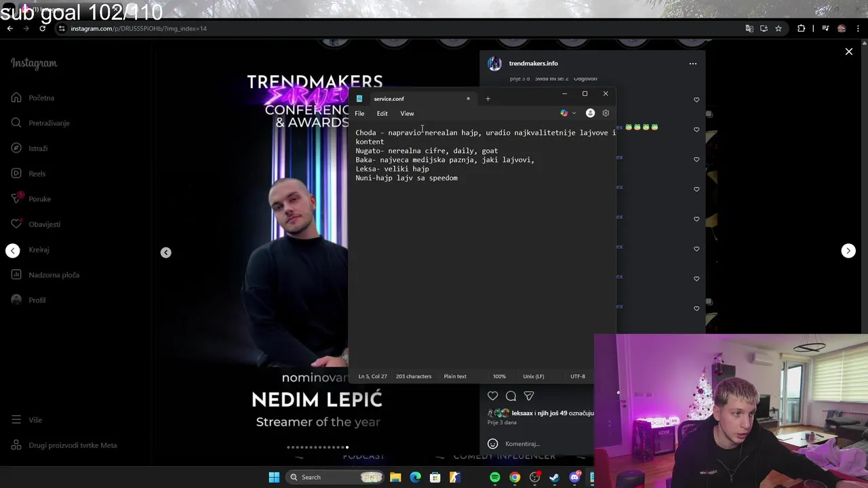Open Nadzorna ploča dashboard

[45, 274]
